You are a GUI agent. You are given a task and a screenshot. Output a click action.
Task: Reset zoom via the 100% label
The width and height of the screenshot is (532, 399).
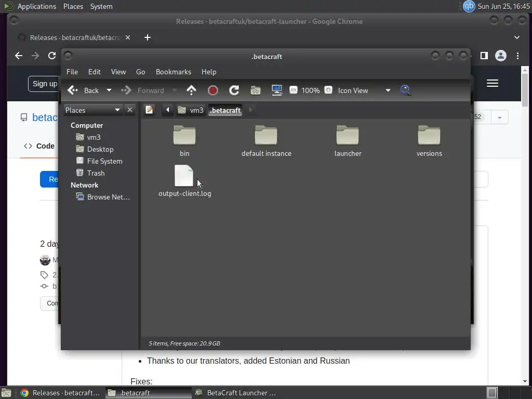[x=311, y=90]
